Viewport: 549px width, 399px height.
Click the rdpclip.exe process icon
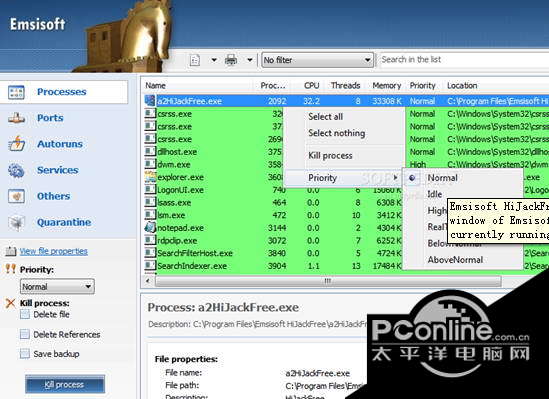[150, 240]
